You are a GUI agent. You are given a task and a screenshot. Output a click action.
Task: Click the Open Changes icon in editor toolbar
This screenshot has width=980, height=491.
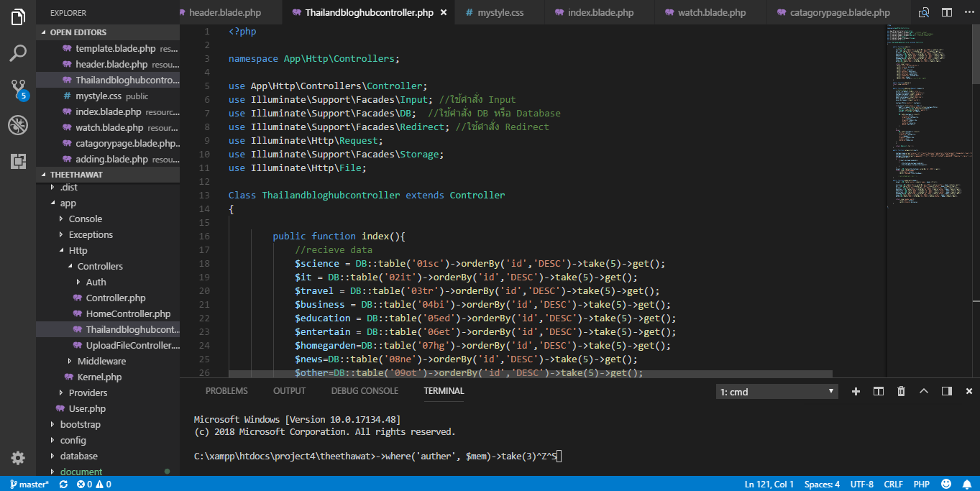924,12
